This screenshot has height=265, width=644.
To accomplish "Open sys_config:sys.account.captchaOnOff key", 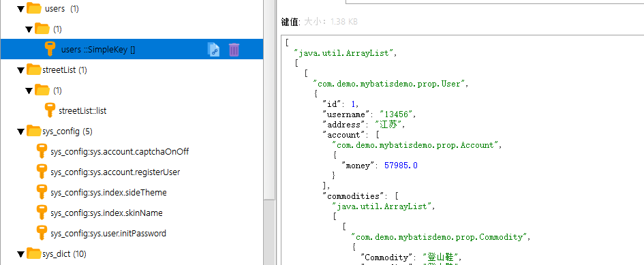I will (x=119, y=152).
